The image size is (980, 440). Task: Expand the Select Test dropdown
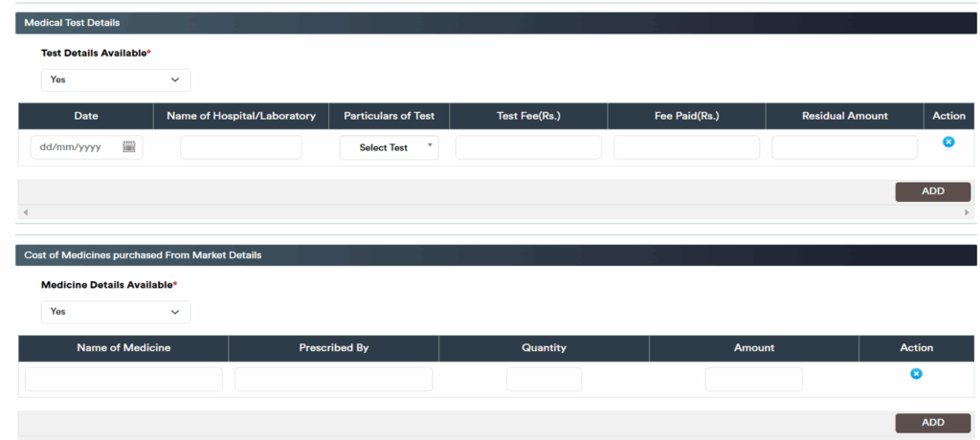tap(390, 147)
